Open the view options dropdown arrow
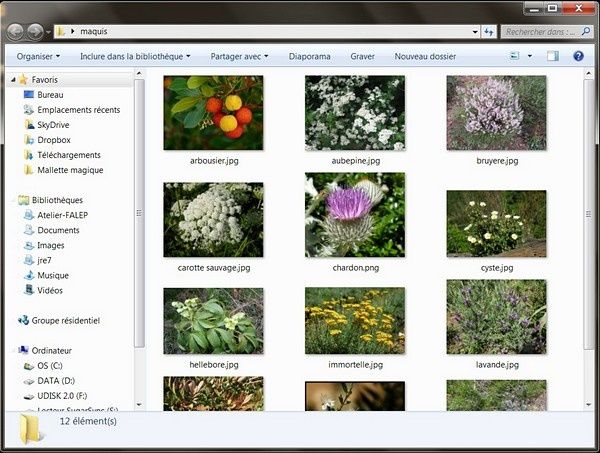The image size is (600, 453). point(530,56)
